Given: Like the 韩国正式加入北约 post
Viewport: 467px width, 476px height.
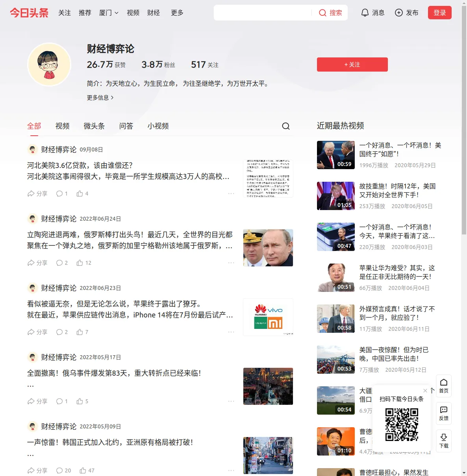Looking at the screenshot, I should point(87,470).
